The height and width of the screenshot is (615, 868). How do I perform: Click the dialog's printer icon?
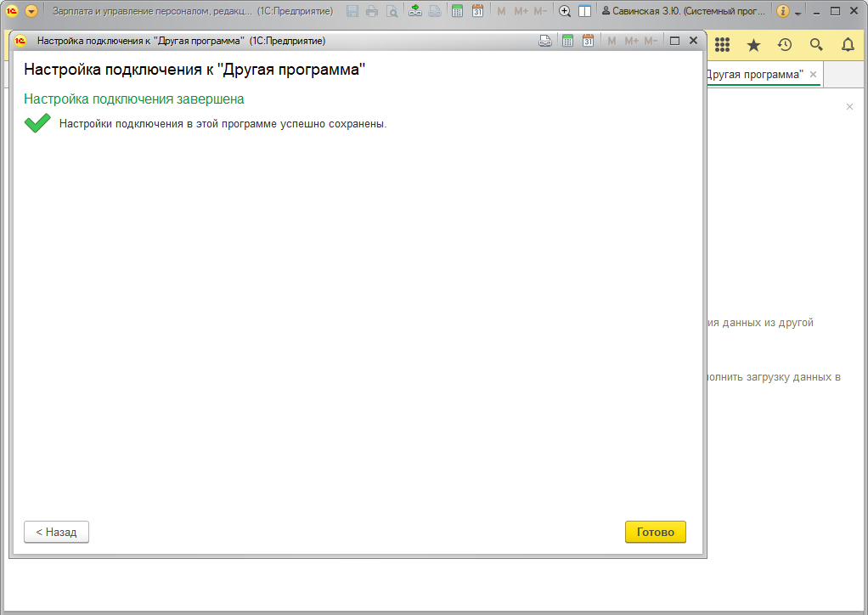(546, 41)
